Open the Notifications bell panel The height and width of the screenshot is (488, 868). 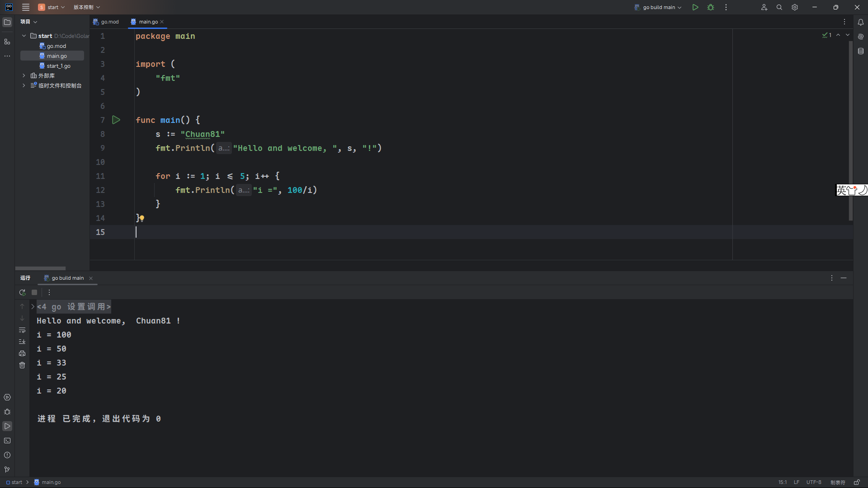tap(861, 22)
